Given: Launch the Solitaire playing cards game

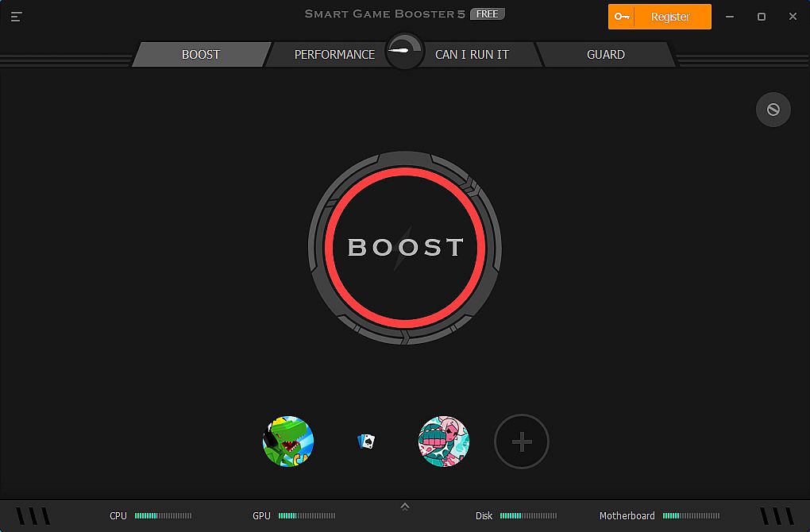Looking at the screenshot, I should click(366, 441).
